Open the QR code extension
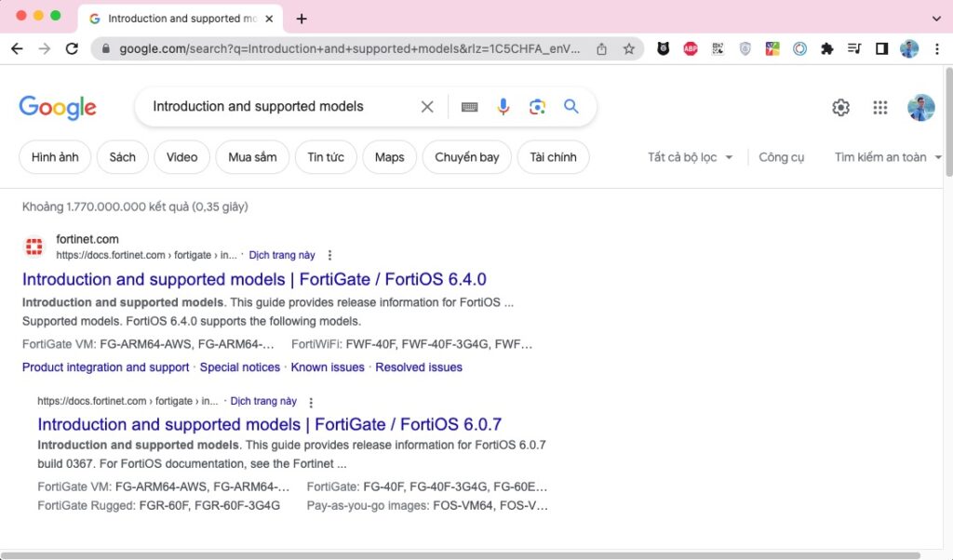This screenshot has width=953, height=560. (x=718, y=48)
